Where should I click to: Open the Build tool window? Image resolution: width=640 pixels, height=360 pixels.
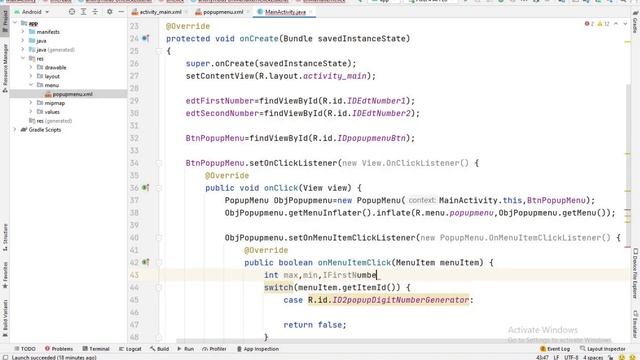click(160, 349)
